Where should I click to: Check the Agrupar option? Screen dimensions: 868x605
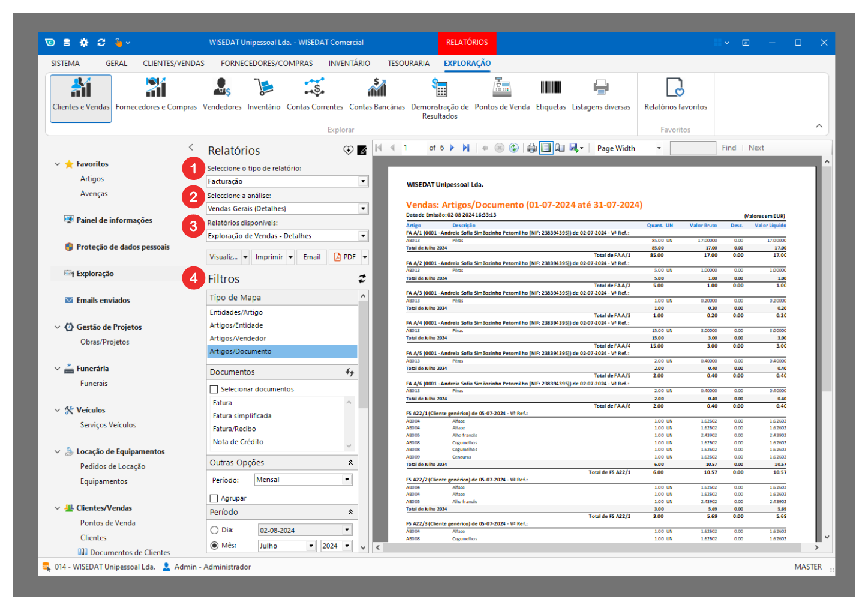[x=214, y=499]
